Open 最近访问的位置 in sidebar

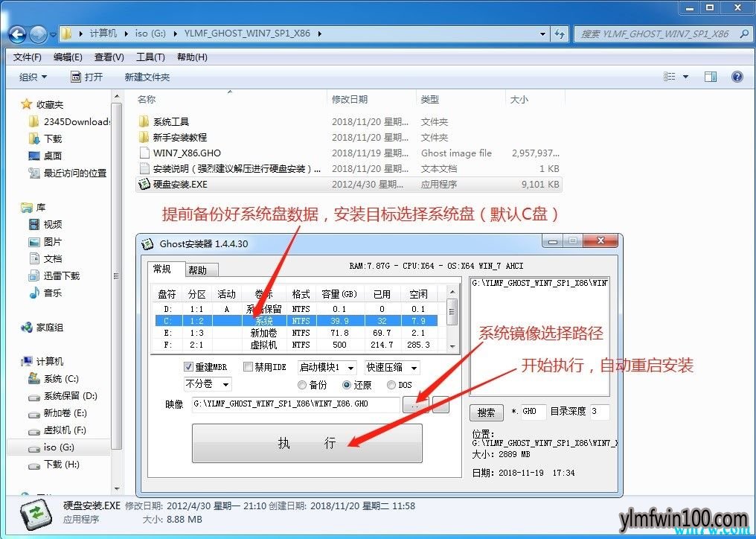pos(68,173)
